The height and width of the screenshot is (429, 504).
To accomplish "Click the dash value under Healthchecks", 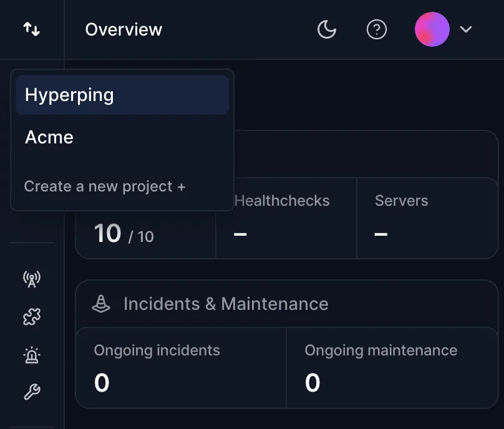I will [240, 234].
